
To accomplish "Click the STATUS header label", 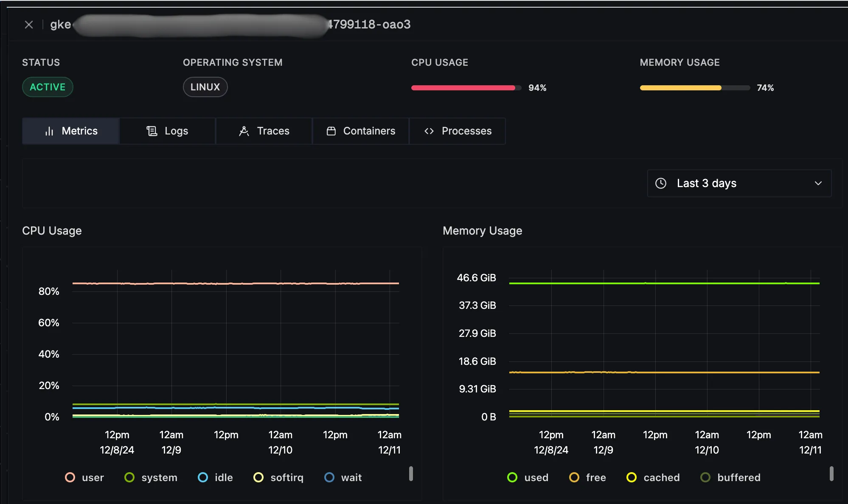I will coord(41,62).
